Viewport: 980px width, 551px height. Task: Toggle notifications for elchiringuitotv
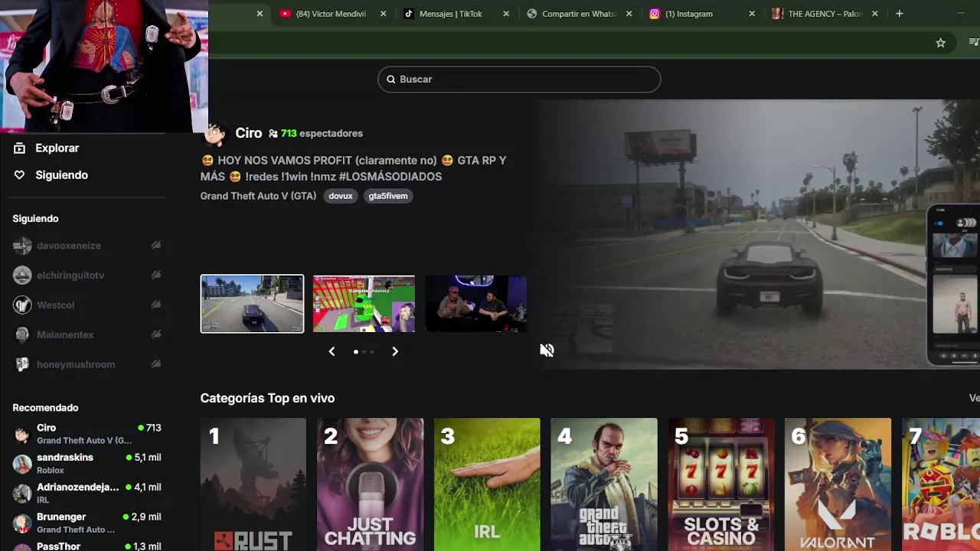(155, 275)
